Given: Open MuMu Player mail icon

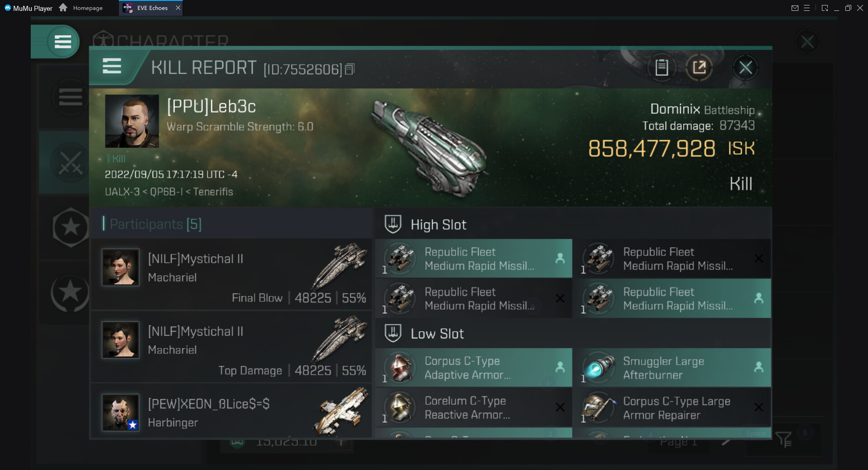Looking at the screenshot, I should [794, 8].
